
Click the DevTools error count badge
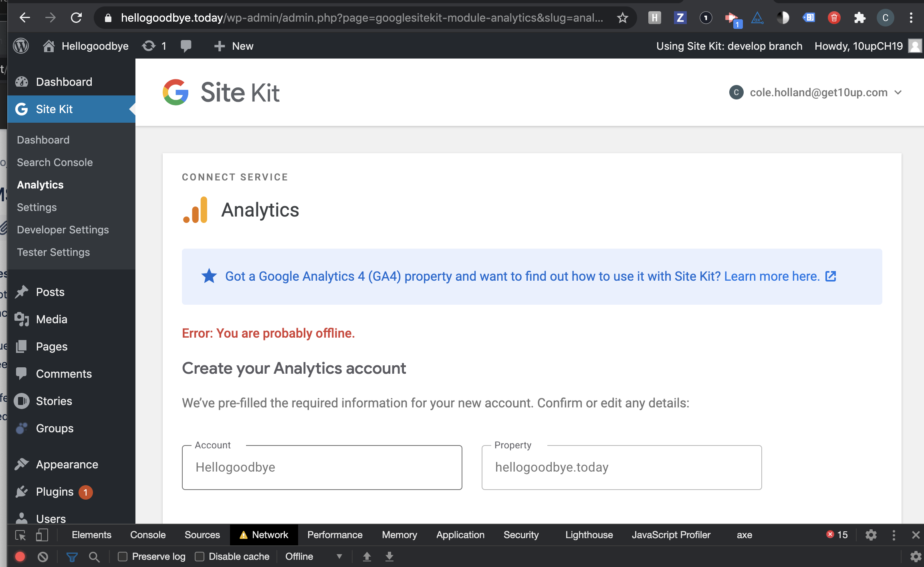[x=837, y=535]
